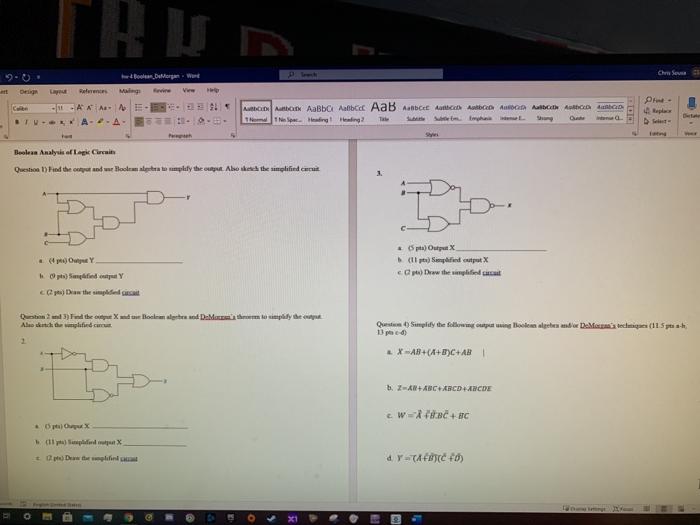Apply strikethrough formatting
700x525 pixels.
pyautogui.click(x=52, y=122)
